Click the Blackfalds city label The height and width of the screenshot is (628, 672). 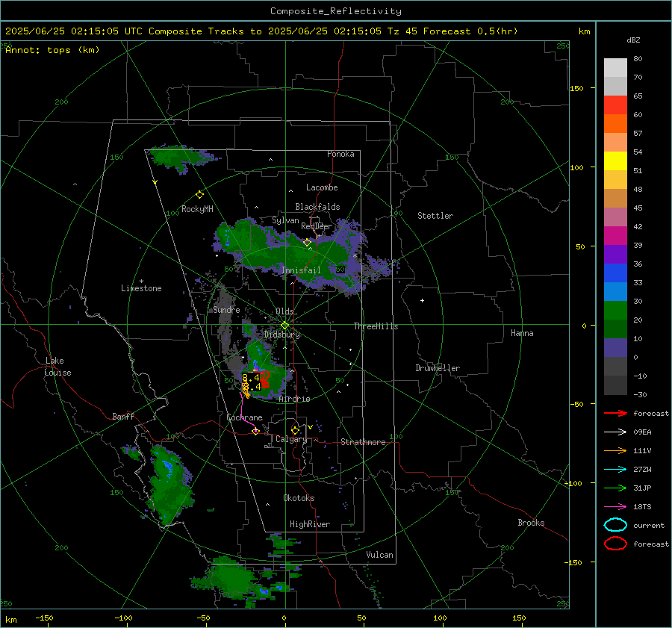click(x=317, y=207)
